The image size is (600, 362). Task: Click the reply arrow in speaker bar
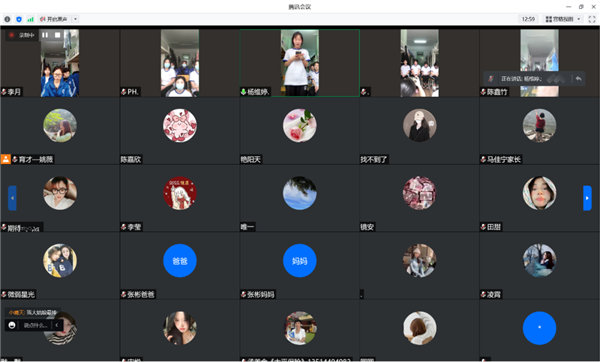pyautogui.click(x=578, y=78)
